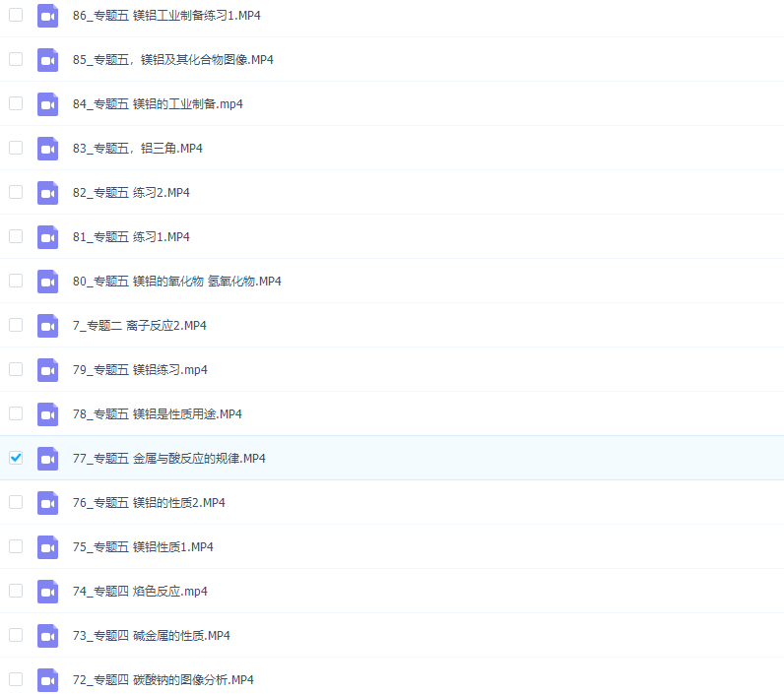Open the 85_专题五，镁铝及其化合物图像.MP4 file name
Viewport: 784px width, 694px height.
(172, 60)
